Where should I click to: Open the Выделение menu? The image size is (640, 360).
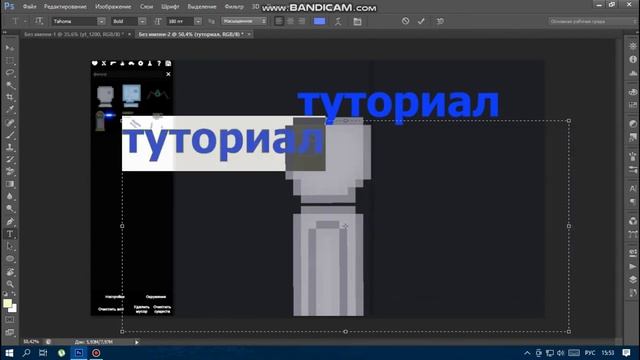point(202,7)
